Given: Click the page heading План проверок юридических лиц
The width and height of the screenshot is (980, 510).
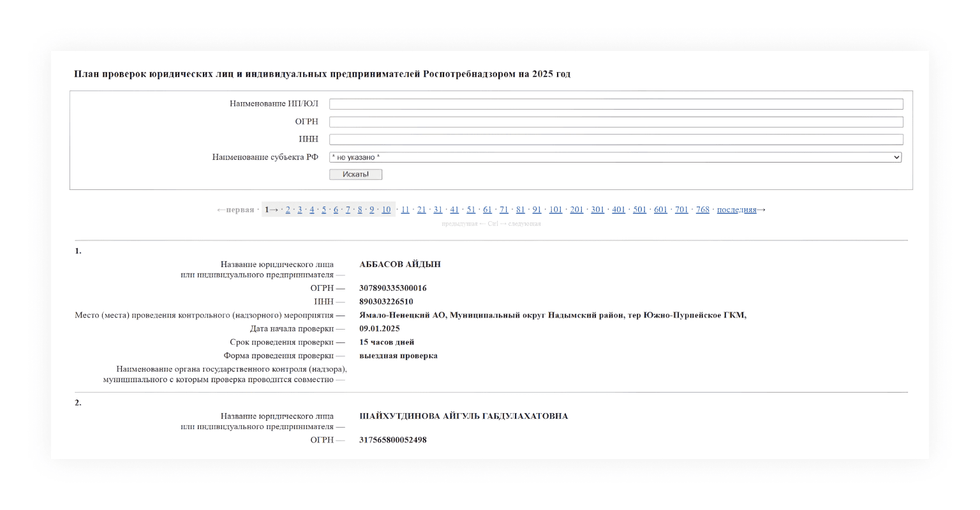Looking at the screenshot, I should [322, 74].
